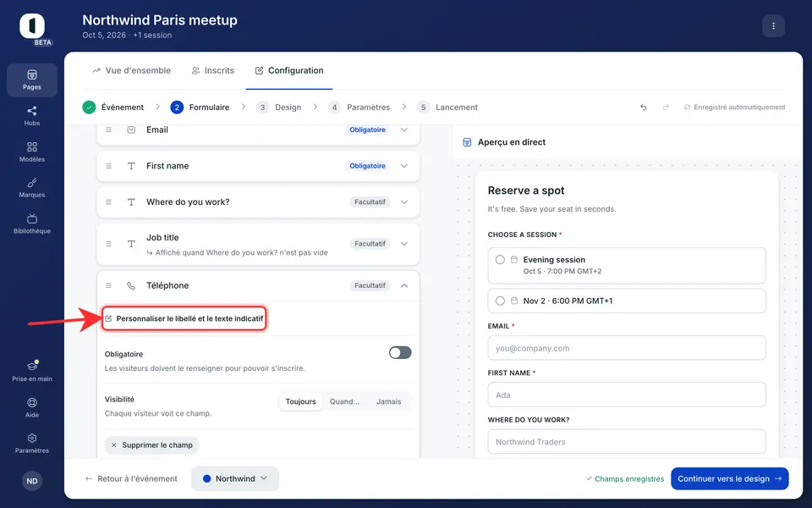Click the text type icon of First name

131,166
